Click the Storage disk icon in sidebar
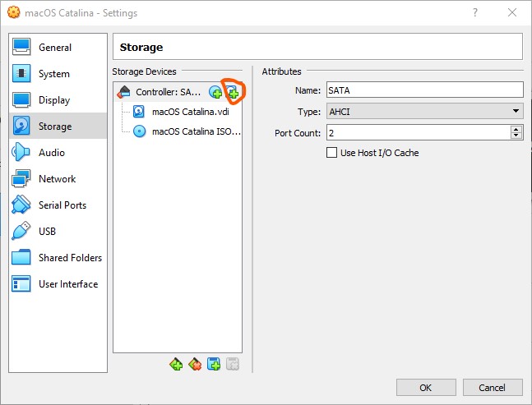Image resolution: width=532 pixels, height=405 pixels. tap(21, 126)
